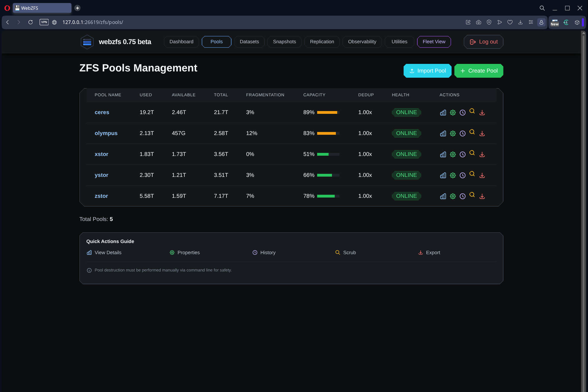View details of xstor pool
588x392 pixels.
[443, 154]
